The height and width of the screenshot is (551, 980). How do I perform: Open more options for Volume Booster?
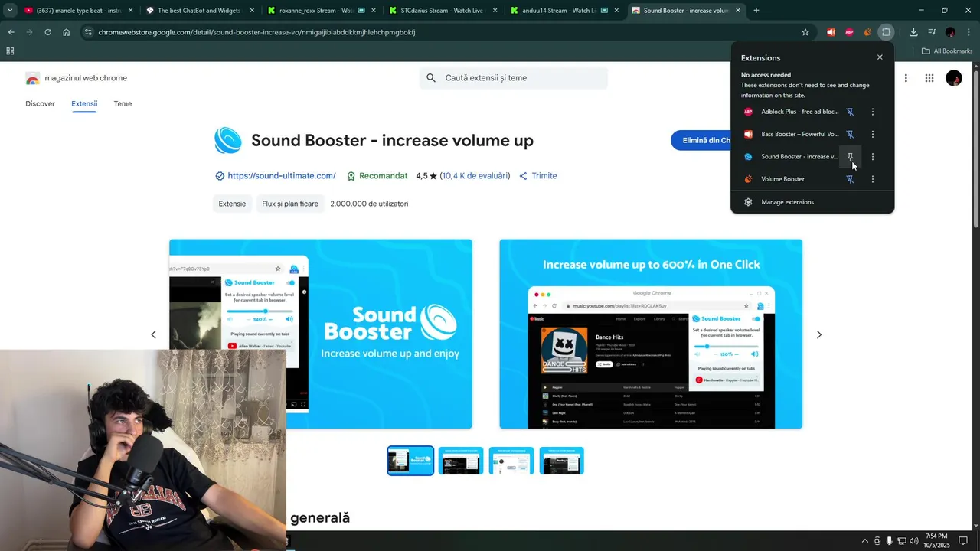(873, 179)
